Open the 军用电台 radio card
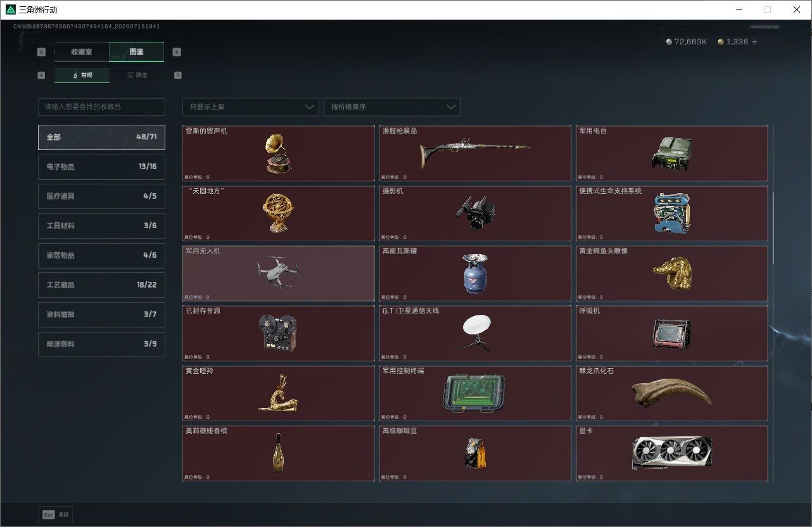The height and width of the screenshot is (527, 812). (x=672, y=153)
